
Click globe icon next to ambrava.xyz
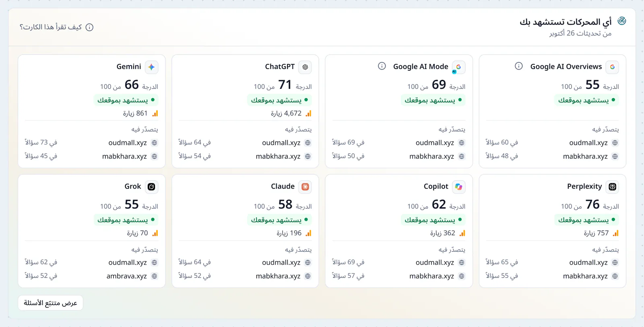tap(155, 276)
